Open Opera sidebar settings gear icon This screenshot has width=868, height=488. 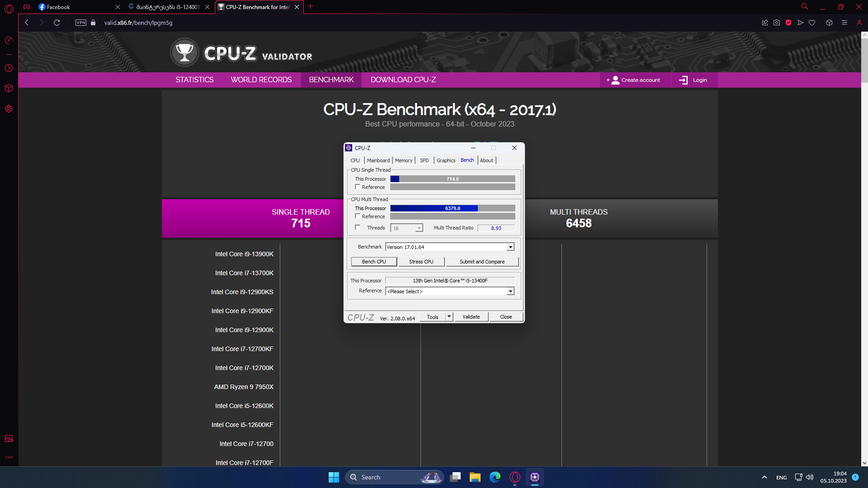point(9,109)
